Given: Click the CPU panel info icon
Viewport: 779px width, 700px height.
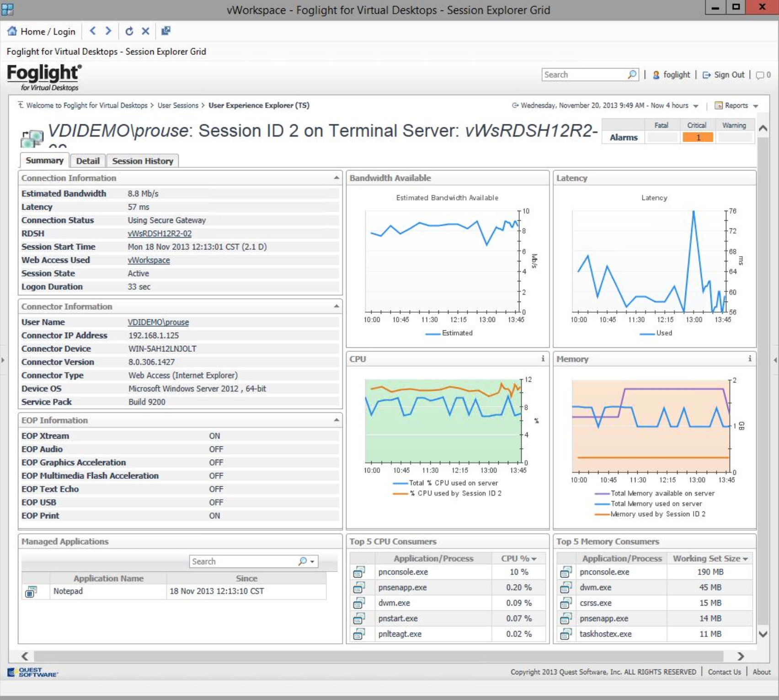Looking at the screenshot, I should pyautogui.click(x=543, y=359).
